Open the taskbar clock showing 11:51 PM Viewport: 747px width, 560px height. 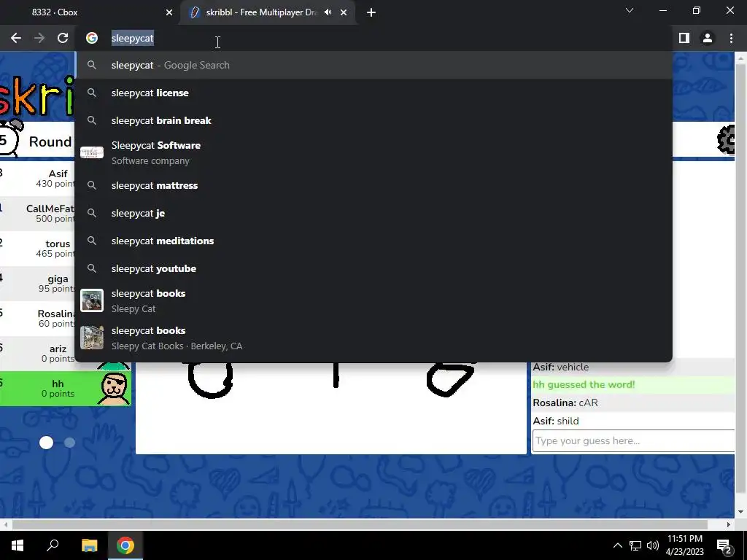pos(684,545)
